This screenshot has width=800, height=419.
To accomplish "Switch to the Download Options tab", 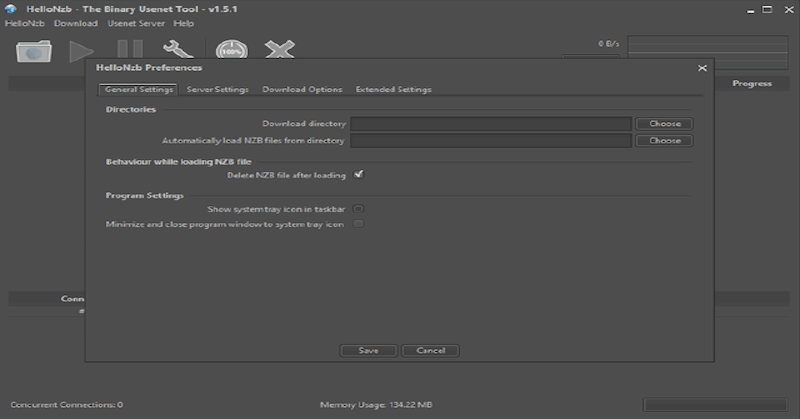I will (302, 90).
